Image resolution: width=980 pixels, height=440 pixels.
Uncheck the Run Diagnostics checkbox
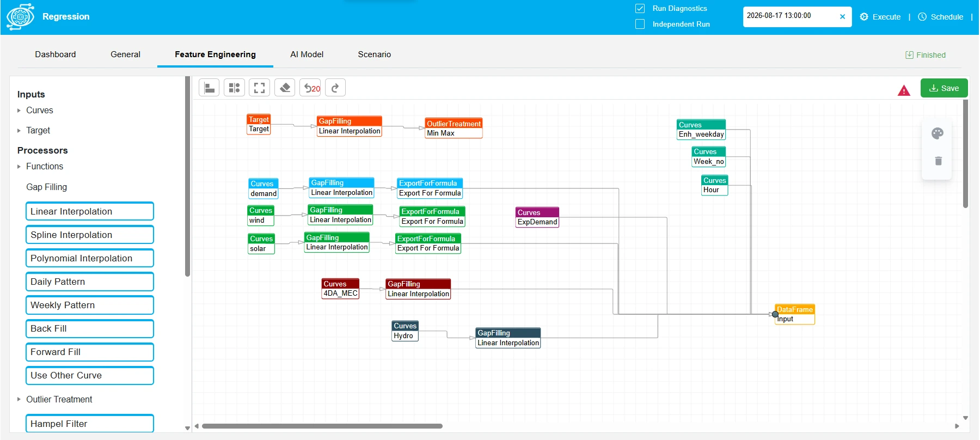click(640, 8)
